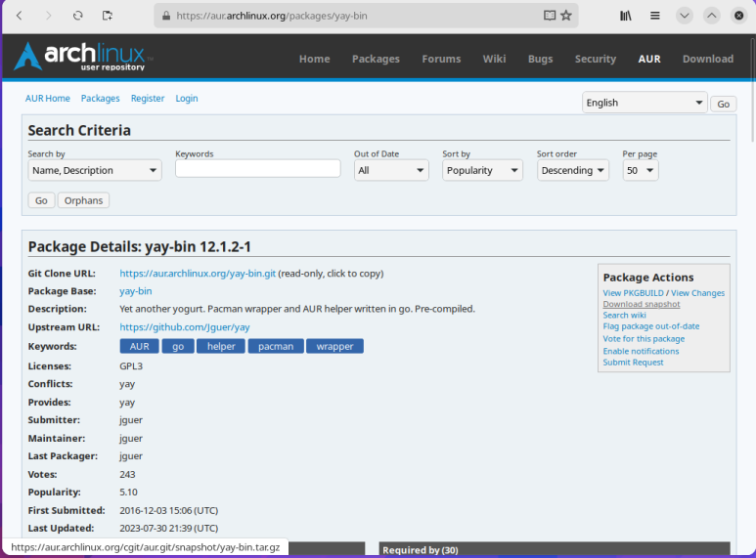
Task: Go back using the browser back arrow
Action: pyautogui.click(x=20, y=16)
